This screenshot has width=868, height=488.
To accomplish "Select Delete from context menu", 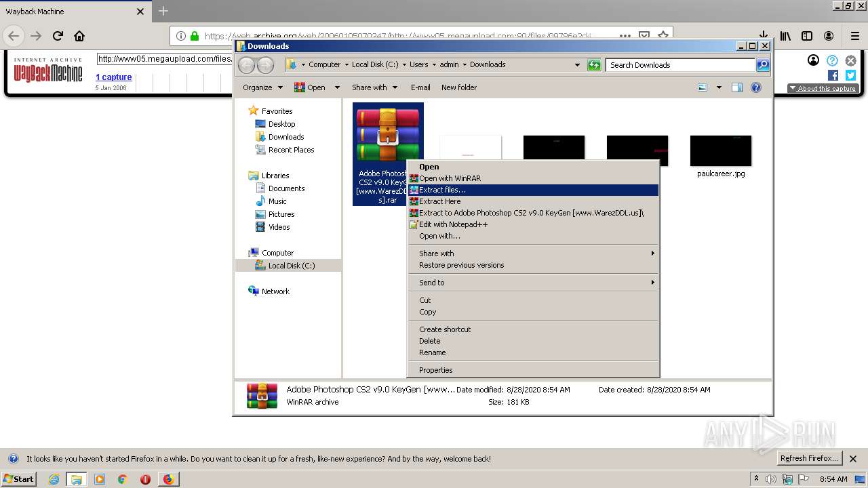I will click(533, 341).
